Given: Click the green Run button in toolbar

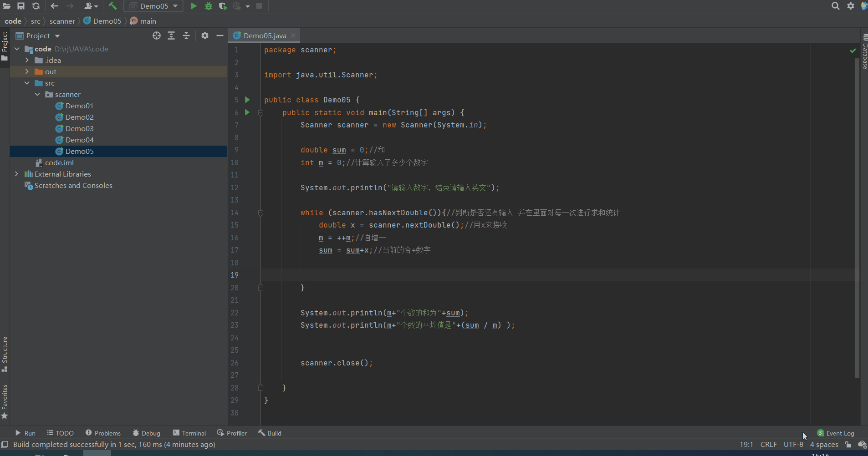Looking at the screenshot, I should click(x=194, y=6).
